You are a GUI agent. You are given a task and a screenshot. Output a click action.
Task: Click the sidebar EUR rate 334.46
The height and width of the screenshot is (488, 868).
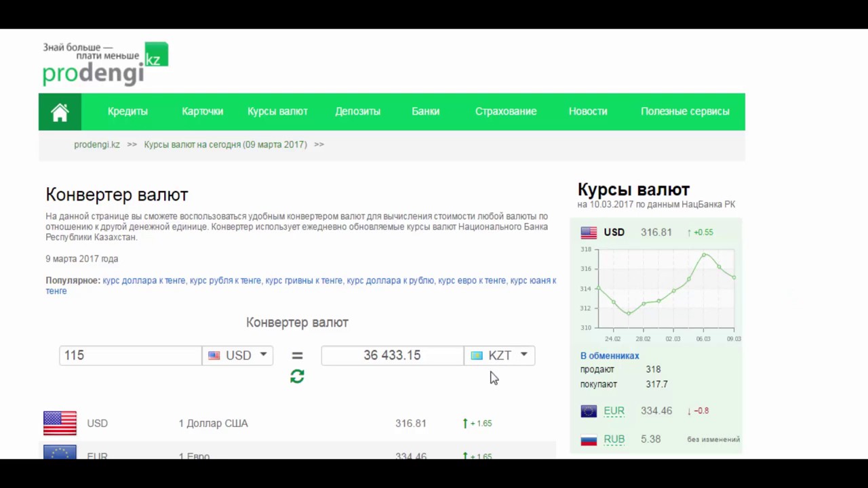(656, 411)
